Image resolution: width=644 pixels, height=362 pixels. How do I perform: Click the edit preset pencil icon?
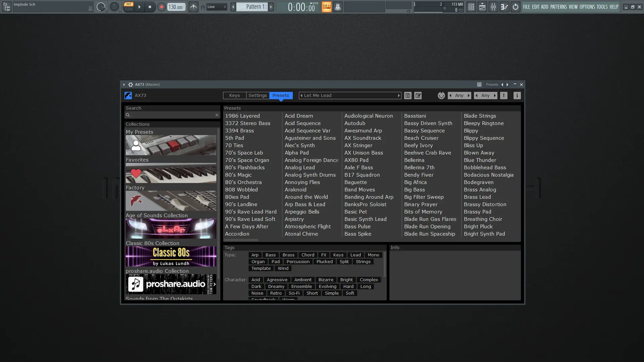[x=418, y=96]
